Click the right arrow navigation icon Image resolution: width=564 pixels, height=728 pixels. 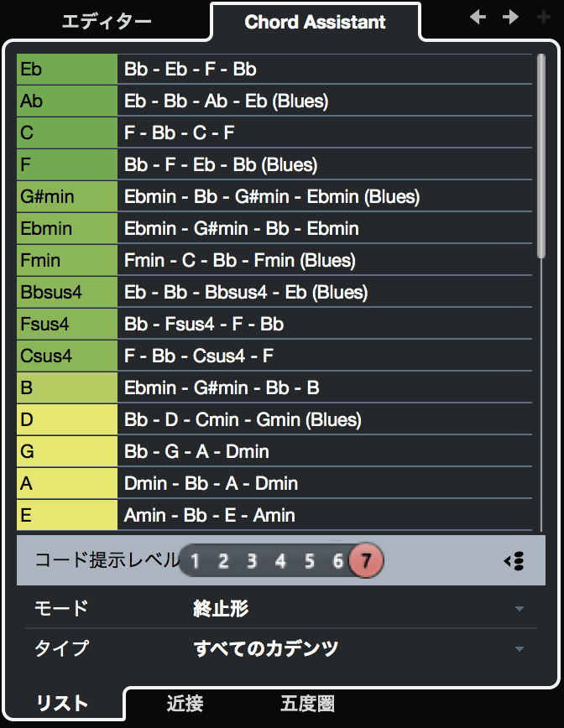[x=510, y=18]
